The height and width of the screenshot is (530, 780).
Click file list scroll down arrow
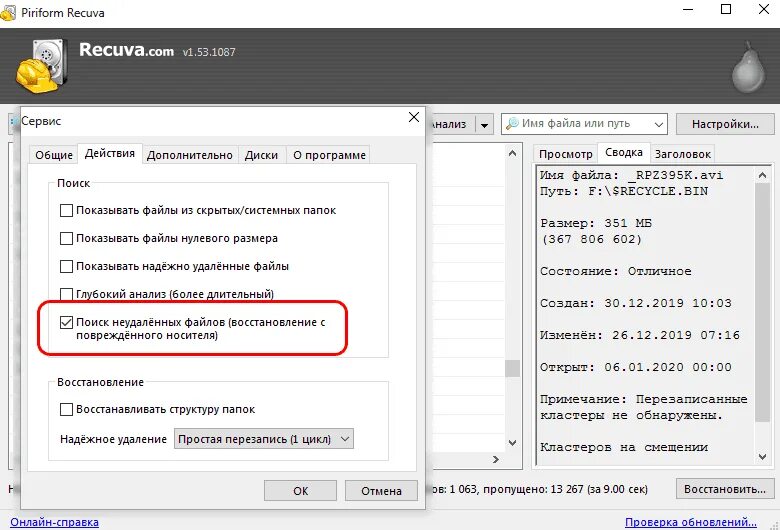tap(512, 442)
